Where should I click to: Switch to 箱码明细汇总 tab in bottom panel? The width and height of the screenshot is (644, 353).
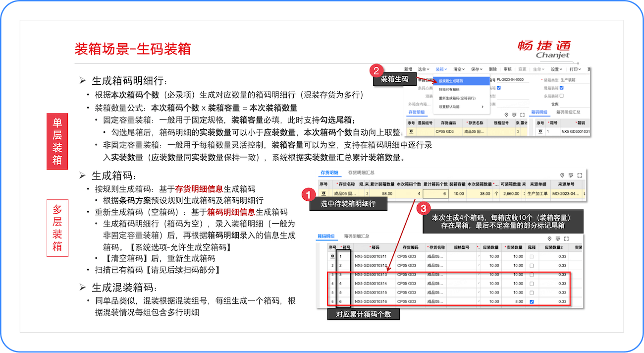357,236
